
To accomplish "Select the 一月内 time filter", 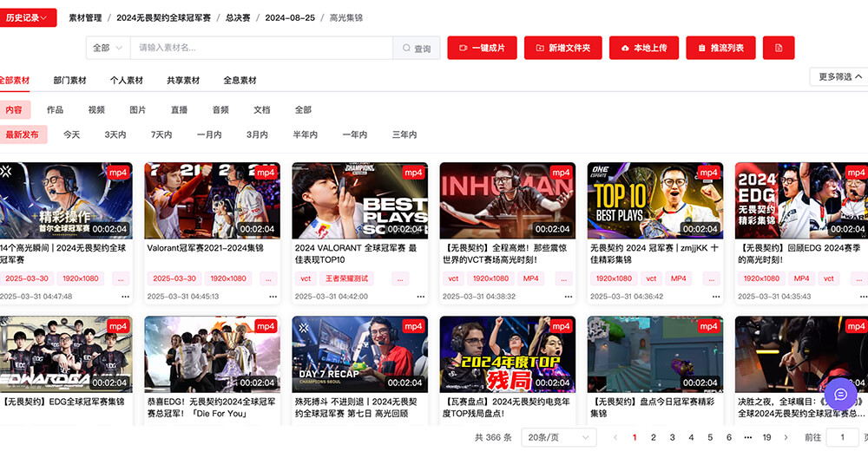I will tap(209, 134).
